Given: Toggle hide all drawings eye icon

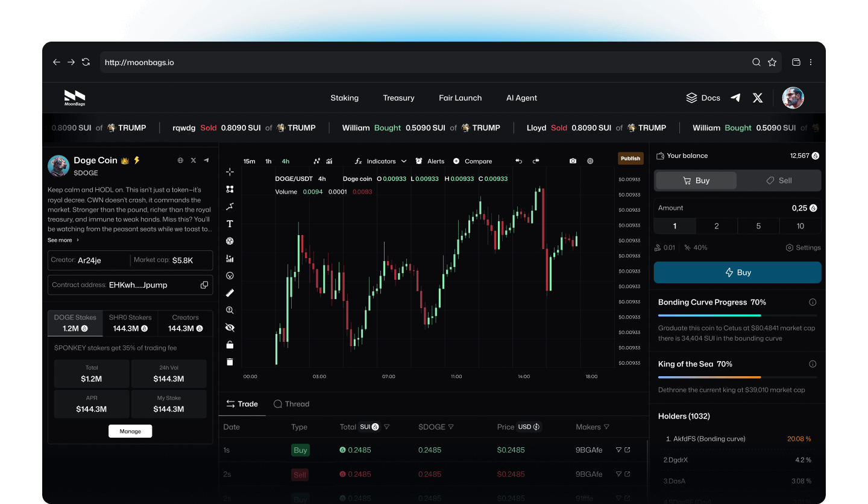Looking at the screenshot, I should click(230, 327).
